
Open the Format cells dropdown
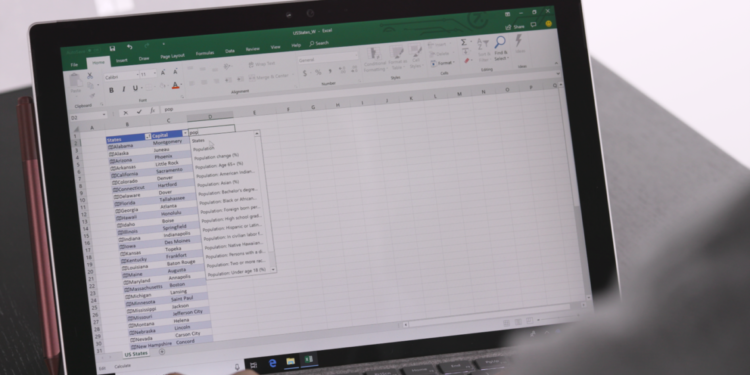tap(443, 63)
